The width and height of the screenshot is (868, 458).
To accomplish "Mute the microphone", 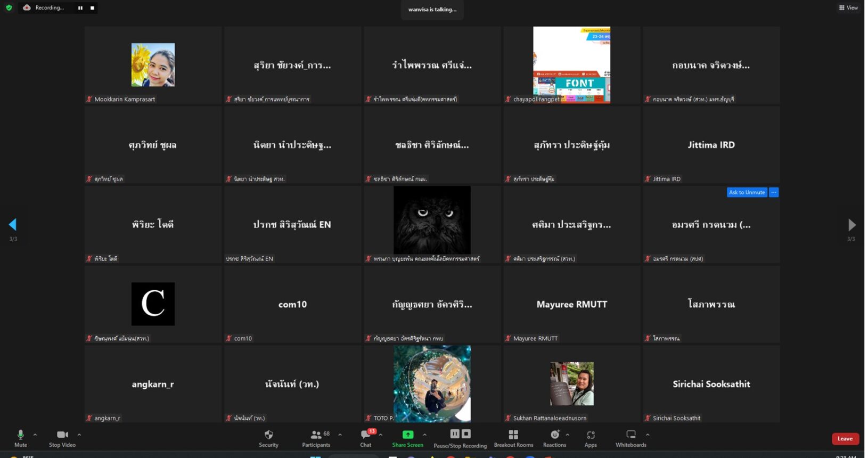I will (x=20, y=438).
